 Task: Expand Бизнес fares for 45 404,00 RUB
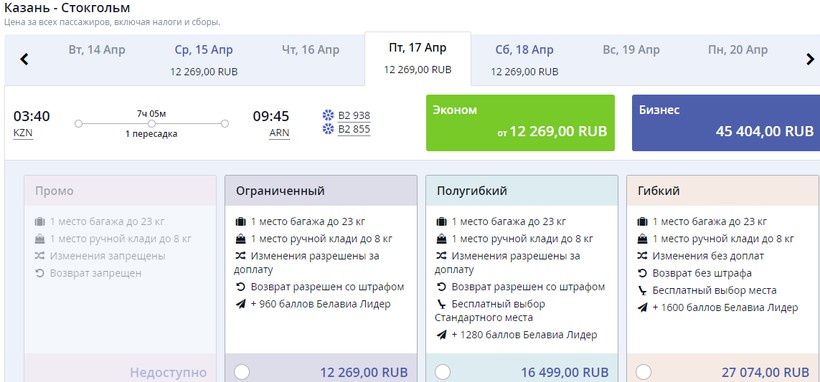(726, 123)
